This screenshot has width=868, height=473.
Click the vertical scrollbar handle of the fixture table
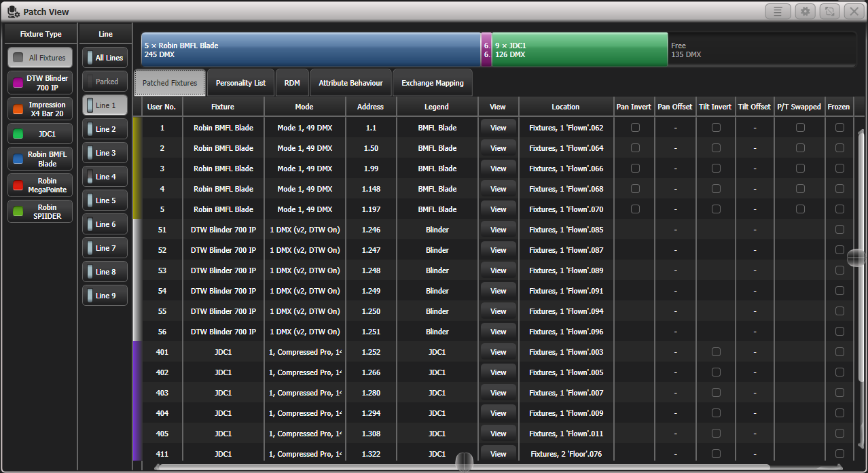856,257
